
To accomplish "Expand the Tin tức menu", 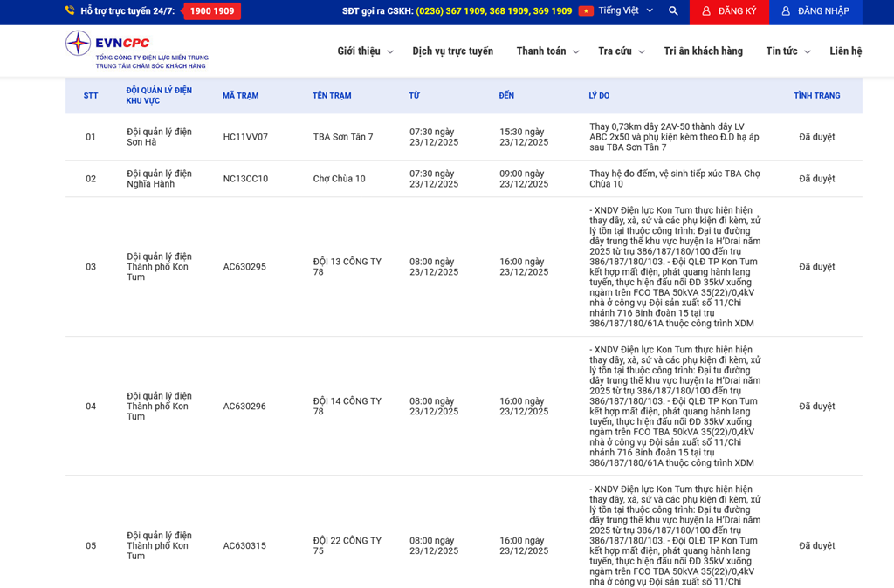I will pyautogui.click(x=787, y=51).
